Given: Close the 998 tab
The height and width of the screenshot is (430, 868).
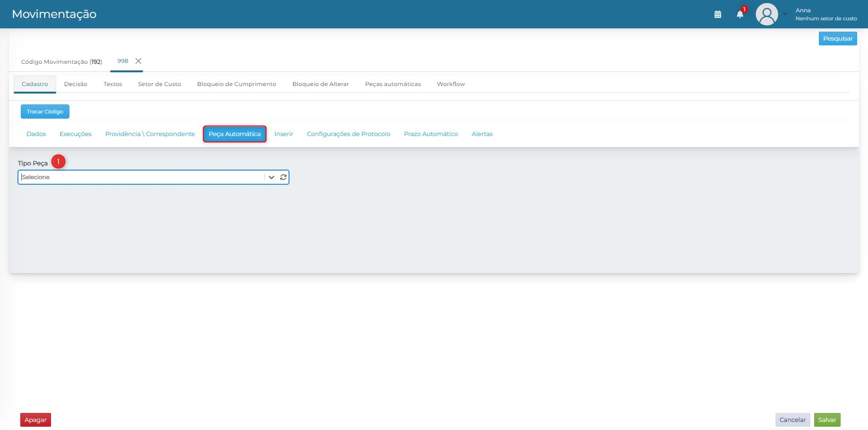Looking at the screenshot, I should (x=138, y=61).
